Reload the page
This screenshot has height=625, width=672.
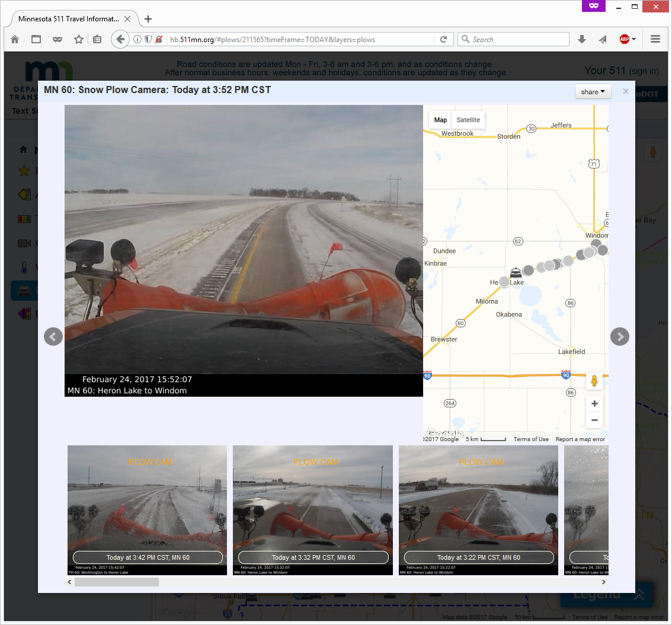click(444, 40)
